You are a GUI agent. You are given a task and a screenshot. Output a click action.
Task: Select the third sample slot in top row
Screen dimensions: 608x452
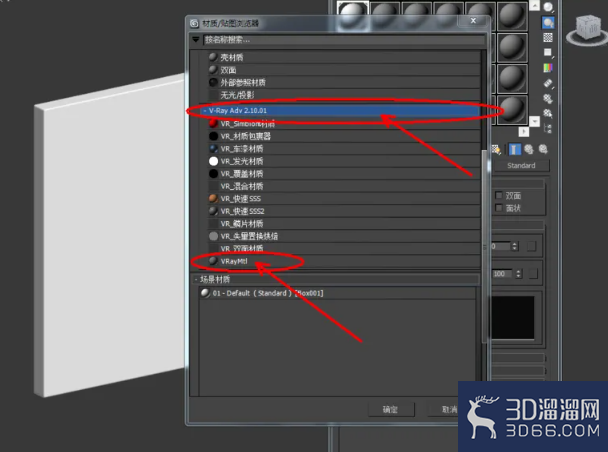(x=417, y=16)
